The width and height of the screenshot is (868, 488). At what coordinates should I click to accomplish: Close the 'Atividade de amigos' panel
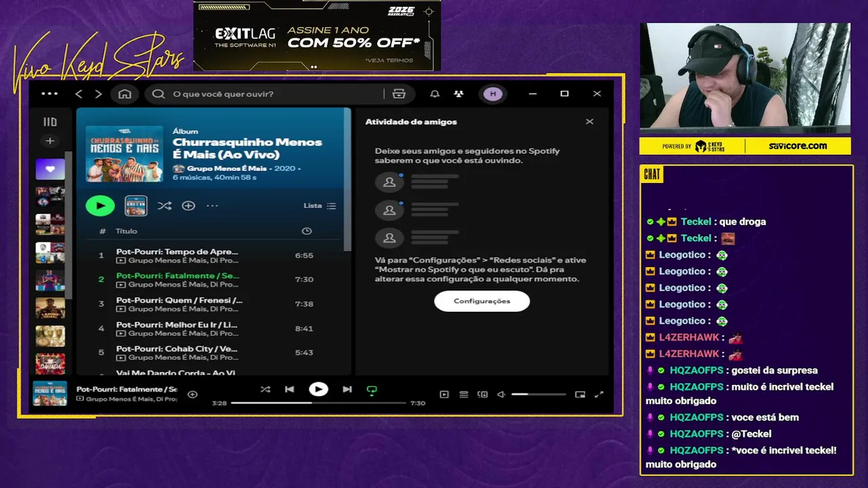(x=589, y=122)
